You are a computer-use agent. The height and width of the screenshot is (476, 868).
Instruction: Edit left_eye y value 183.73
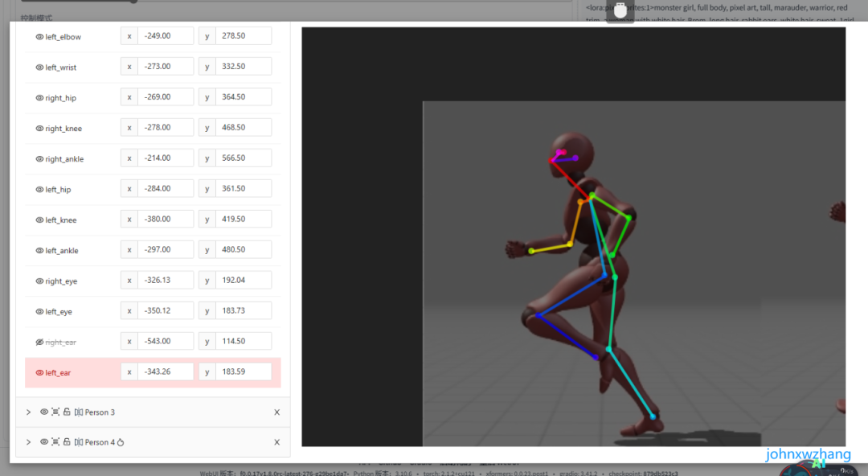[x=243, y=310]
